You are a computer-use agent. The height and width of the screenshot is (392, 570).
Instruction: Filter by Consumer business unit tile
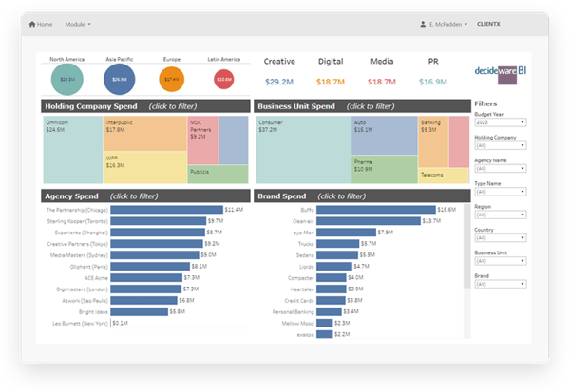point(303,150)
